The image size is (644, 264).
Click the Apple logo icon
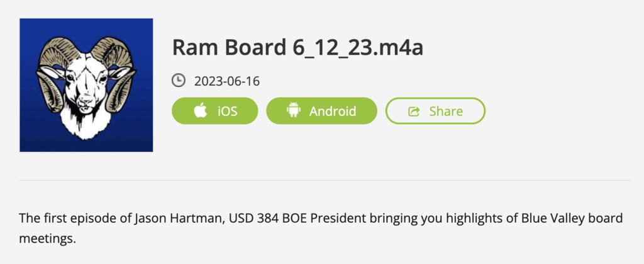pyautogui.click(x=201, y=111)
